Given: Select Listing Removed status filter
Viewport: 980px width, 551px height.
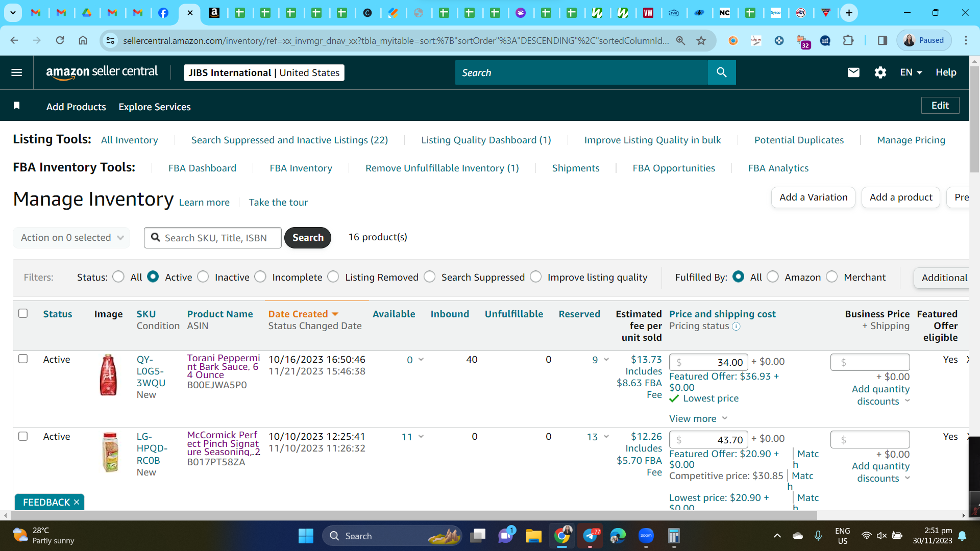Looking at the screenshot, I should [x=333, y=277].
